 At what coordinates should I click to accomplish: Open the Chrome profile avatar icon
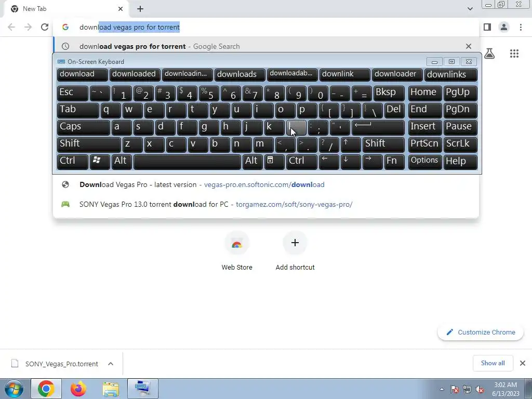504,27
